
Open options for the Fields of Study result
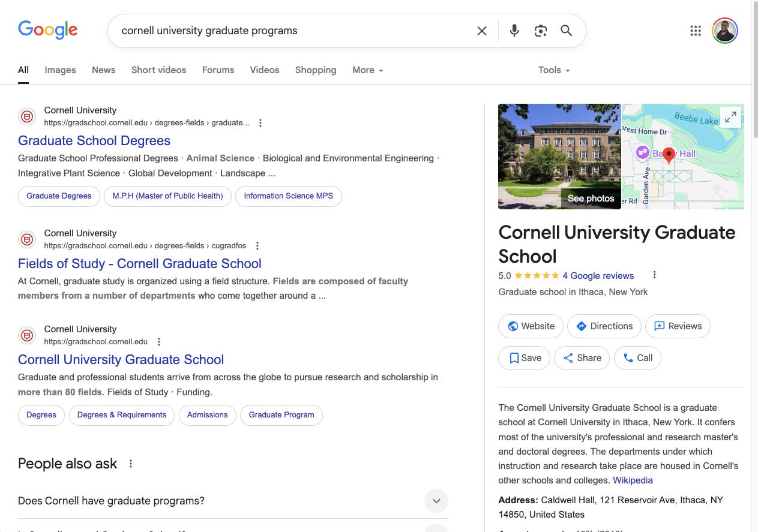pos(257,246)
